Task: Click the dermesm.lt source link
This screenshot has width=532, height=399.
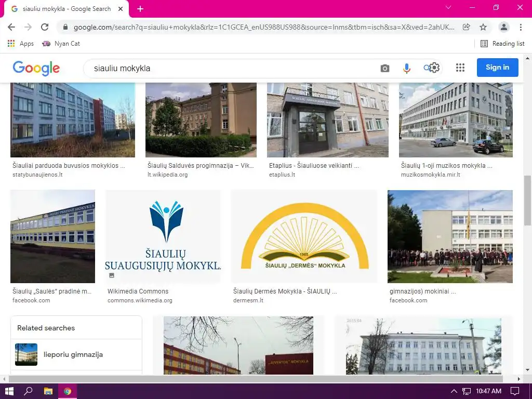Action: coord(248,300)
